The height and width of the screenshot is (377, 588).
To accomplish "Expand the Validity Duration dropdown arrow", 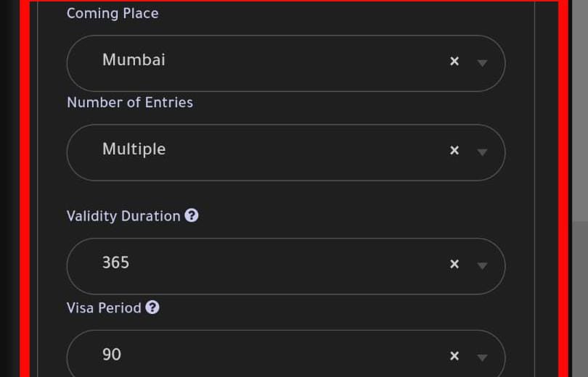I will (482, 265).
